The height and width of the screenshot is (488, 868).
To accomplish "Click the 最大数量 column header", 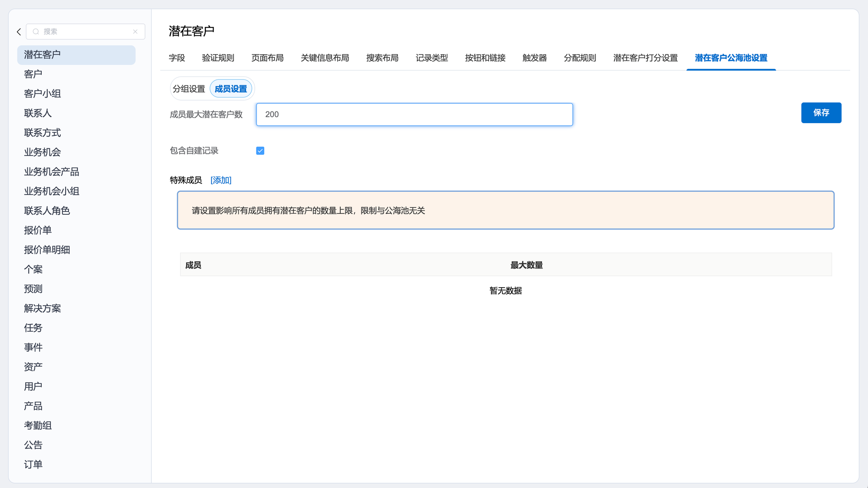I will (x=526, y=265).
